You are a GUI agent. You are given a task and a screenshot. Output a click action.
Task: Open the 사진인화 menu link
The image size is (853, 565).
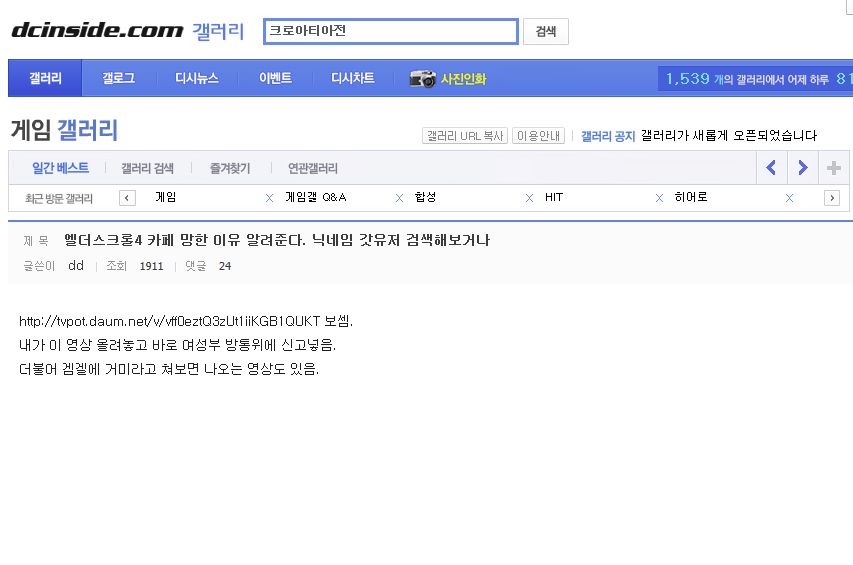click(463, 79)
